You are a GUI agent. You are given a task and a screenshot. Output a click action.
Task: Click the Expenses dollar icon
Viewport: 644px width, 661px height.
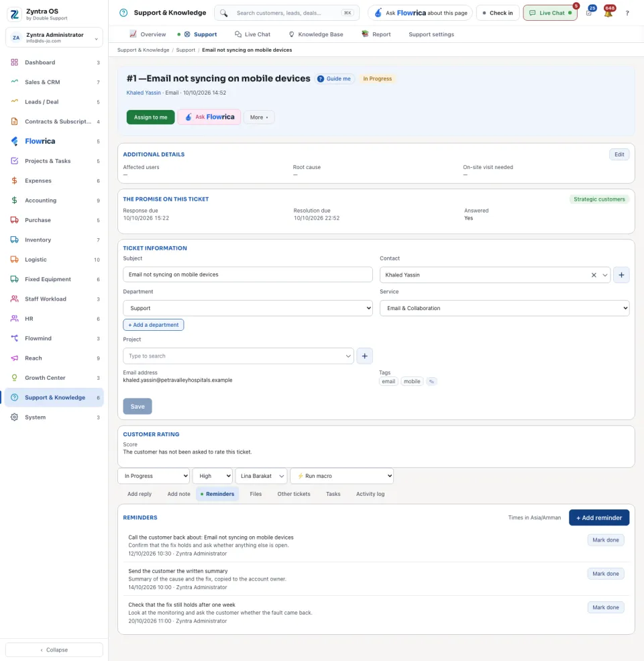[14, 181]
